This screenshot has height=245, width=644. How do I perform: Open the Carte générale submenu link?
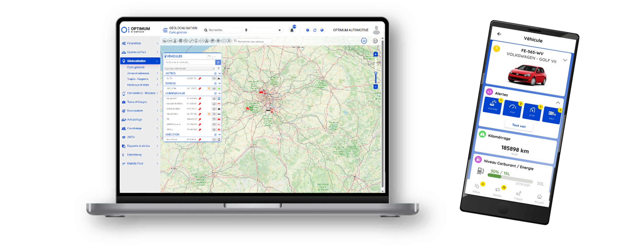pos(136,68)
